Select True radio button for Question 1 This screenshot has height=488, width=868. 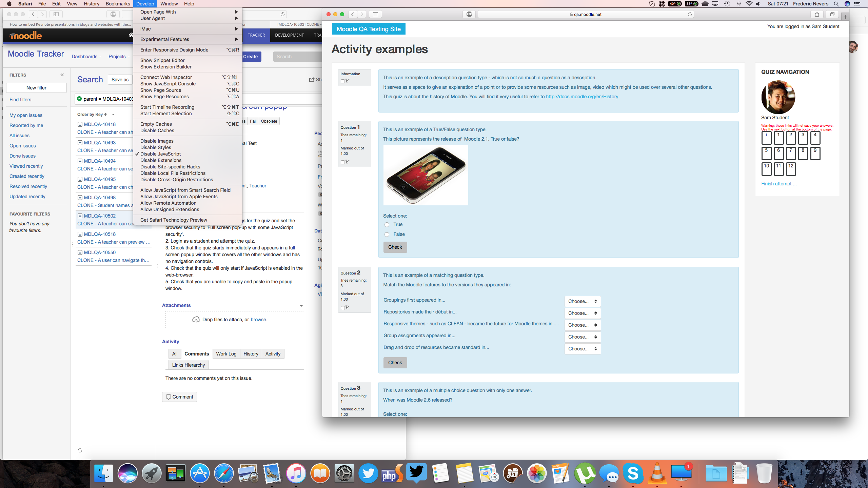(x=387, y=225)
